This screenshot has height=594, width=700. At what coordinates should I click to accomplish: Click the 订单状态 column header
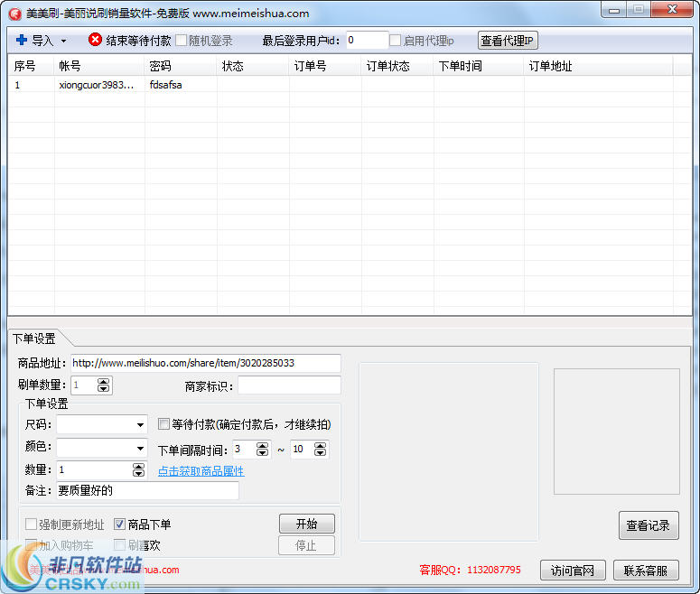[397, 66]
